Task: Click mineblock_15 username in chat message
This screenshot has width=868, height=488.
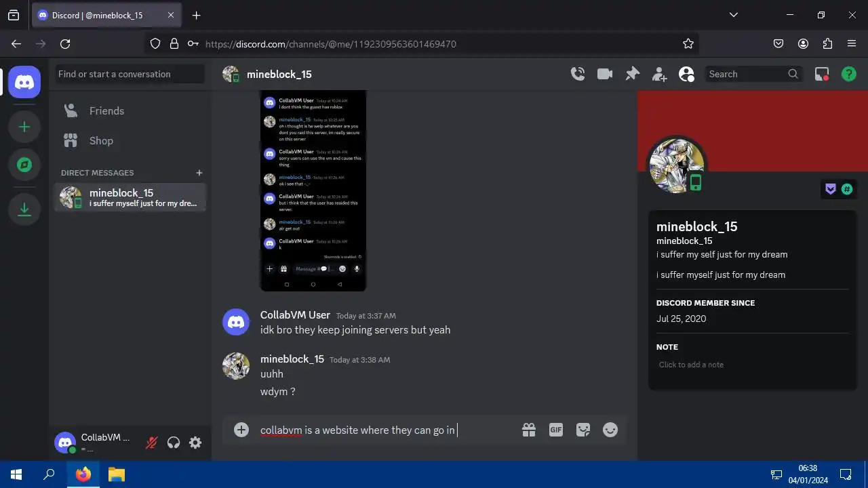Action: 292,359
